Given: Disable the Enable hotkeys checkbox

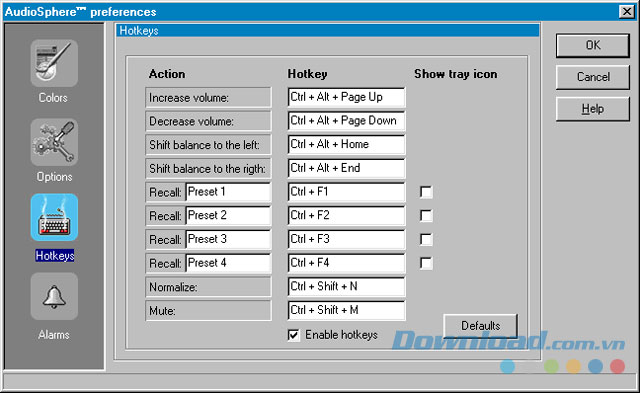Looking at the screenshot, I should tap(293, 335).
